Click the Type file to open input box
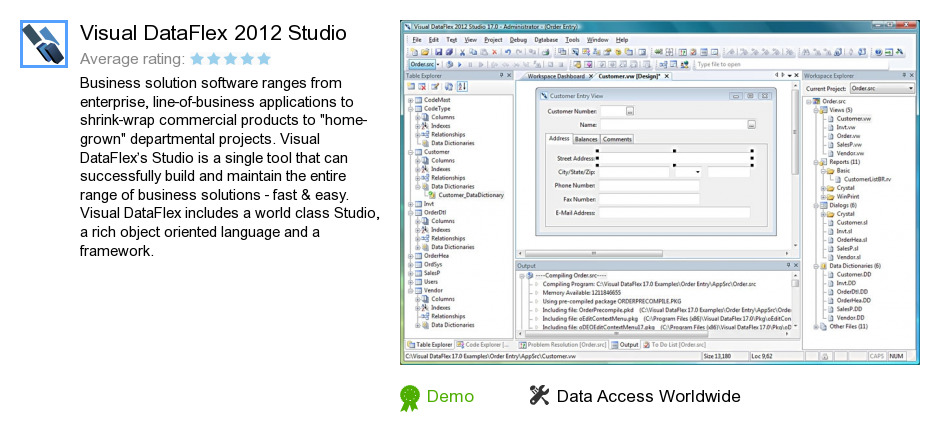 tap(791, 64)
